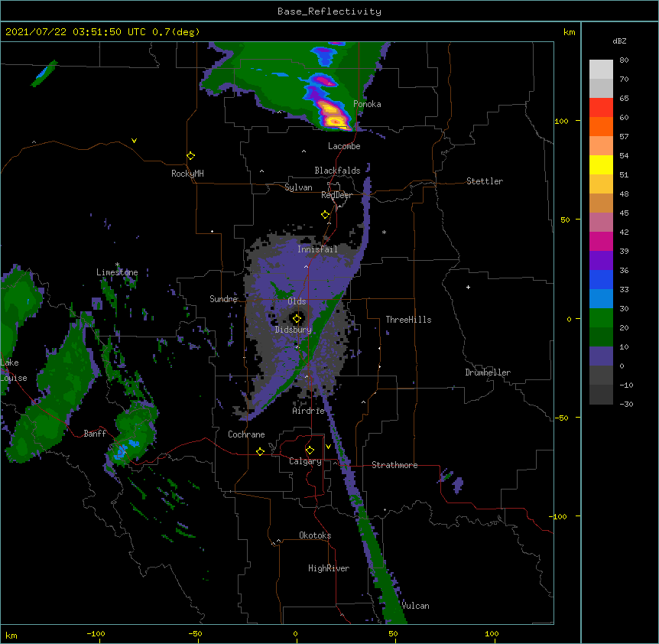Click the Base_Reflectivity title text
Viewport: 659px width, 644px height.
(x=329, y=11)
